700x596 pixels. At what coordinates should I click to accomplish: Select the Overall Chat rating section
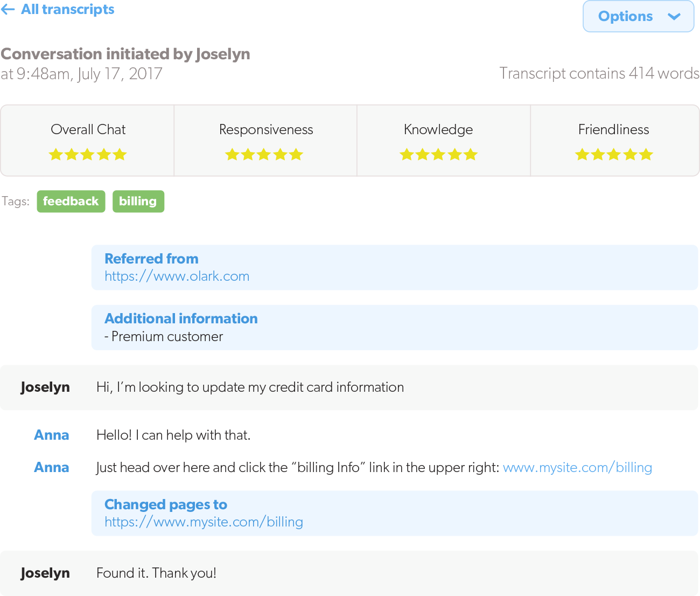[87, 140]
